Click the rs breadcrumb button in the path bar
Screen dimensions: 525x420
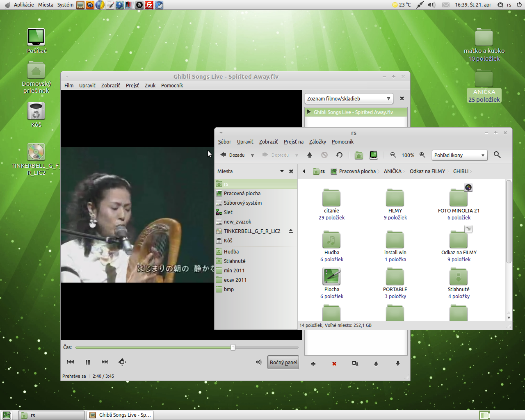319,171
